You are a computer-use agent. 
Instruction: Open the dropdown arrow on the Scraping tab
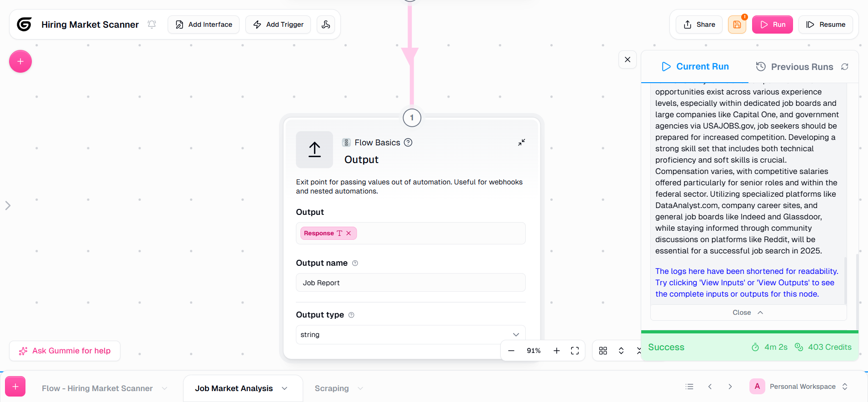(360, 388)
